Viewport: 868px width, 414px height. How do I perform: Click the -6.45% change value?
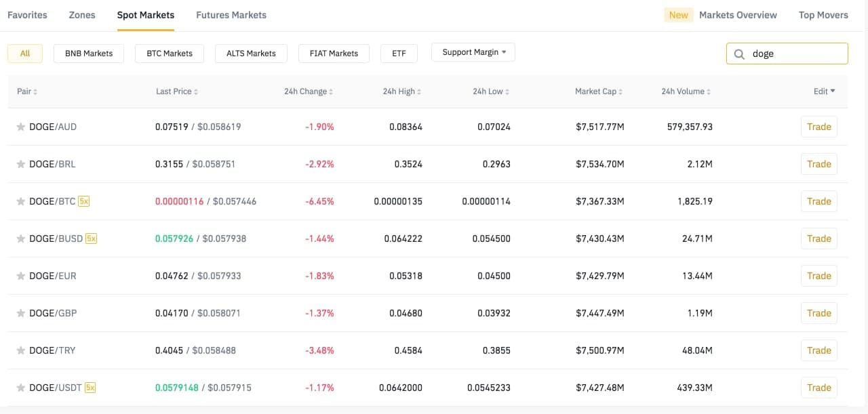(x=319, y=201)
